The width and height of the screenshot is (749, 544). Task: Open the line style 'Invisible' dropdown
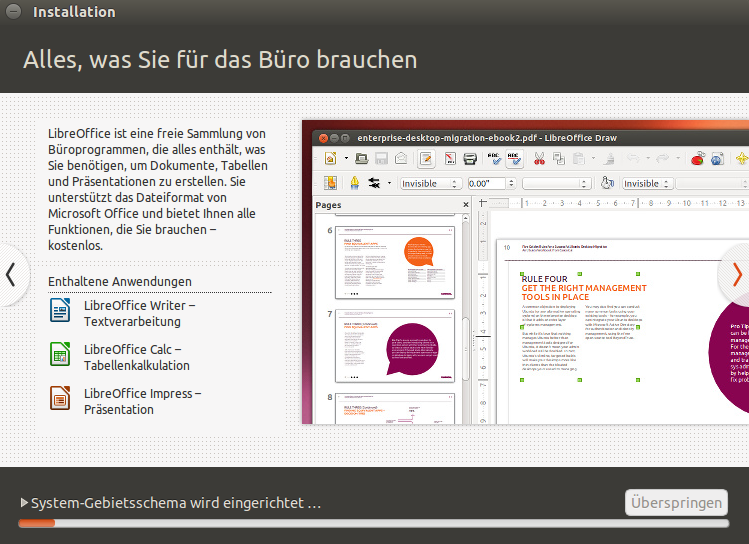point(430,183)
